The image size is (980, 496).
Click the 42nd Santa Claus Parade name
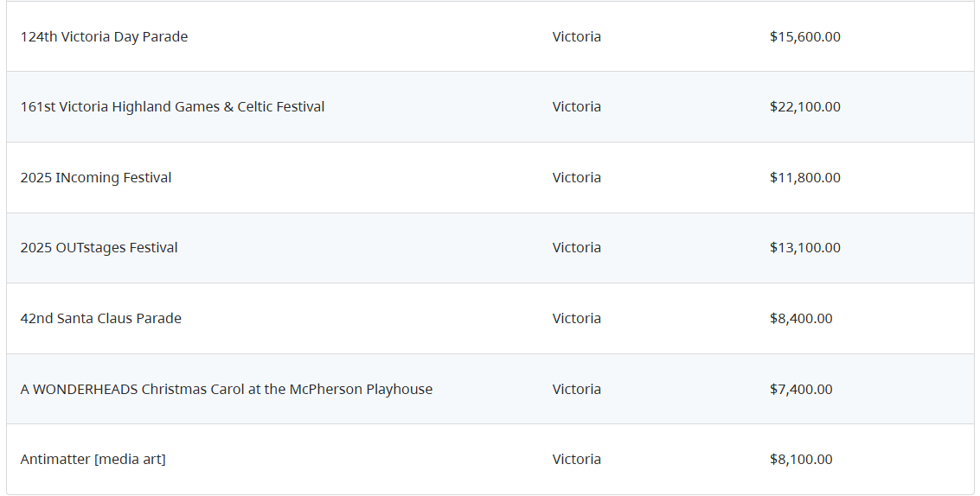[x=100, y=319]
